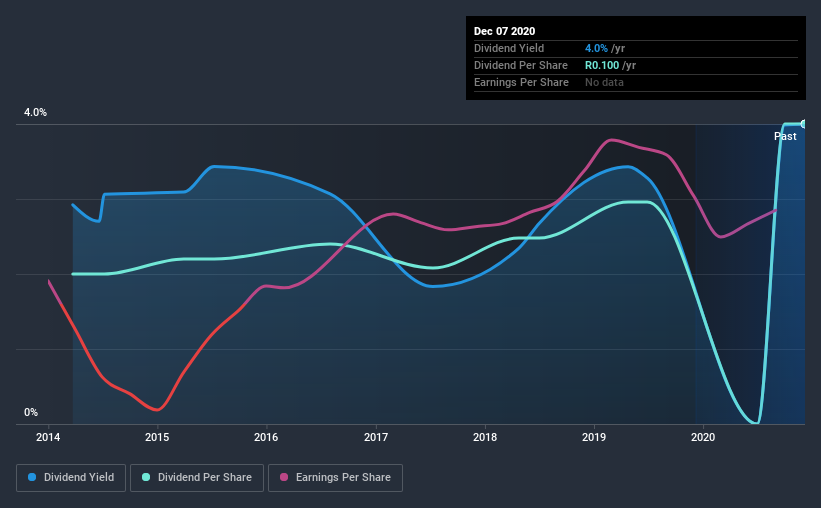Select the 2014 x-axis label
Image resolution: width=821 pixels, height=508 pixels.
(48, 437)
